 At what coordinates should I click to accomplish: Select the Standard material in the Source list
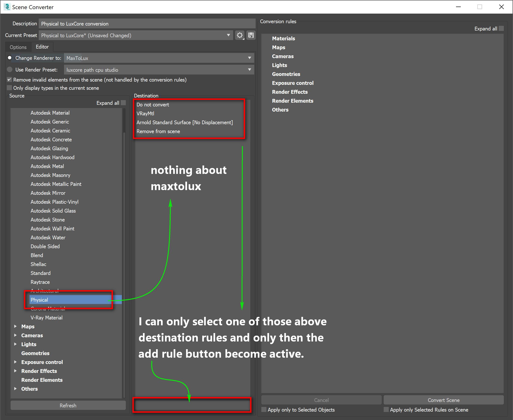coord(40,273)
